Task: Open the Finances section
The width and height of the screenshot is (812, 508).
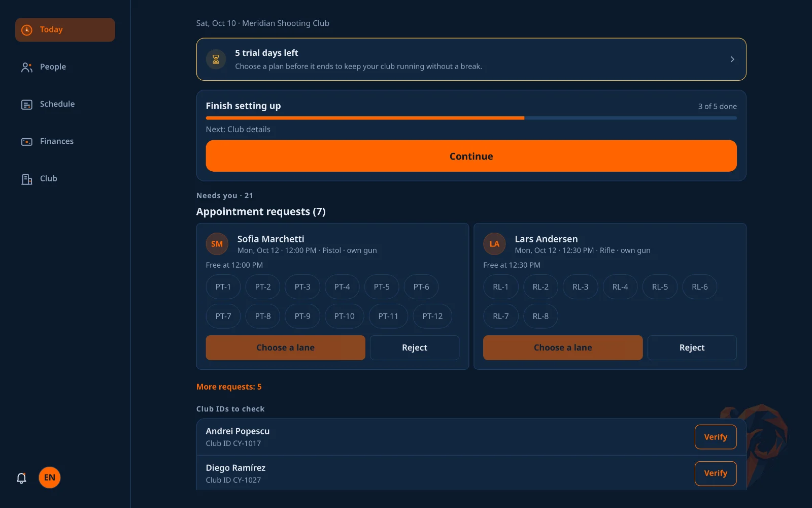Action: click(65, 141)
